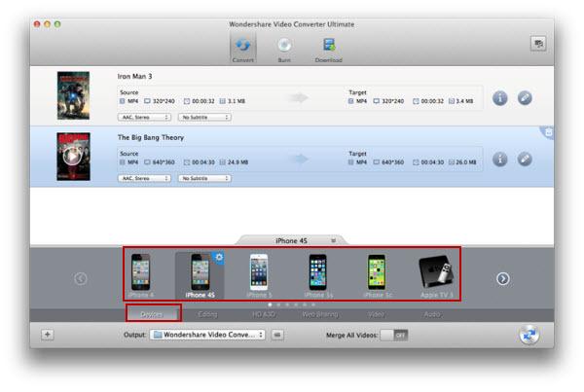Image resolution: width=584 pixels, height=392 pixels.
Task: Open settings gear on iPhone 4S preset
Action: [219, 257]
